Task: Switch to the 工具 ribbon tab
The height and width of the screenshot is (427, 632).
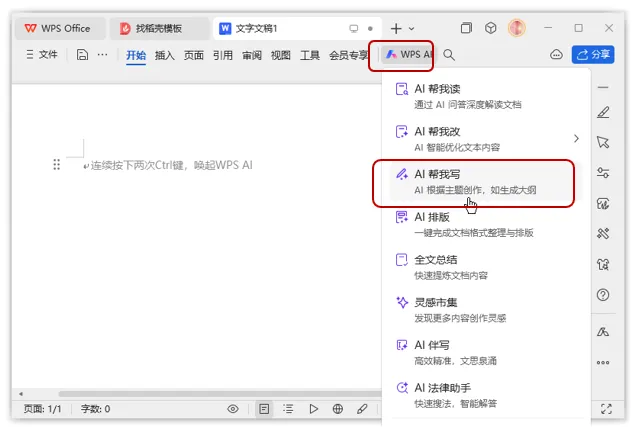Action: tap(310, 55)
